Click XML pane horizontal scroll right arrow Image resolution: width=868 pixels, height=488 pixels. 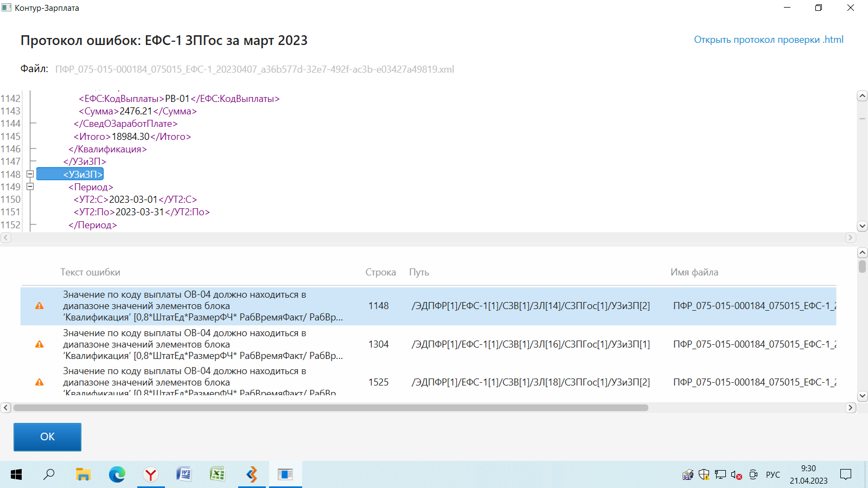tap(851, 237)
